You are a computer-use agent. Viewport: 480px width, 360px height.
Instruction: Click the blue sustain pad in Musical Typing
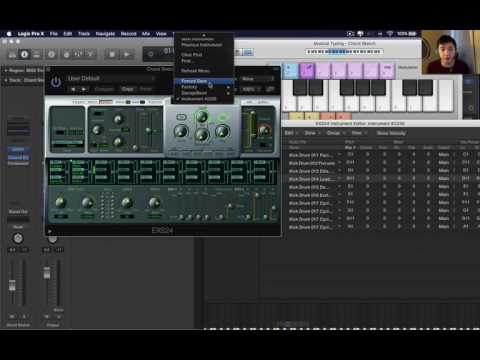click(290, 71)
